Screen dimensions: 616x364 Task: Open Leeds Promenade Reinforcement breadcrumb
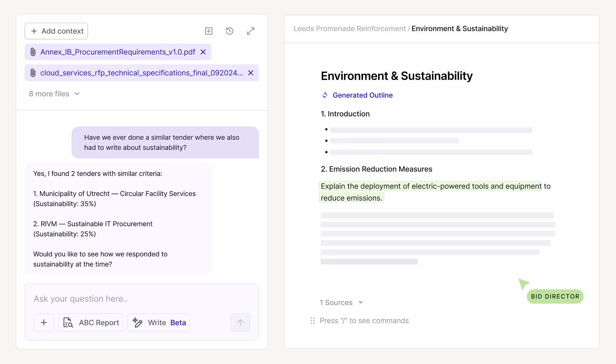click(349, 29)
